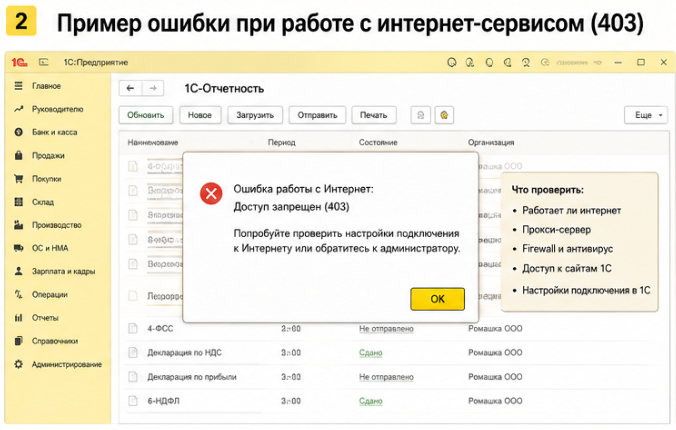Click the Руководителю chart icon
Viewport: 676px width, 430px height.
coord(18,109)
